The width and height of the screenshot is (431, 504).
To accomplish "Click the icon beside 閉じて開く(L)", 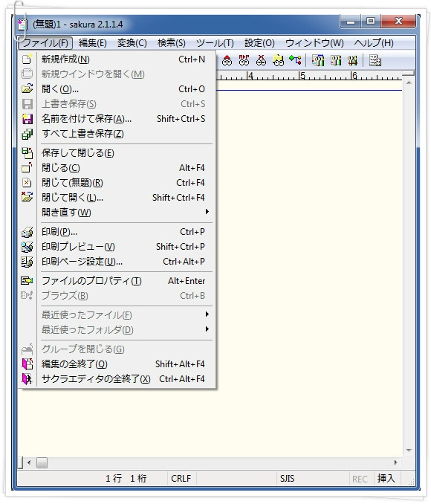I will [27, 197].
